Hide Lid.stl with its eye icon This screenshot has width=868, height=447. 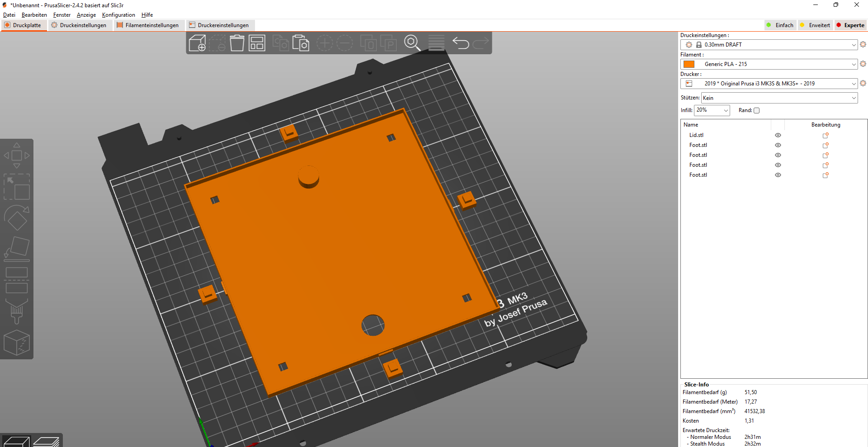[778, 135]
